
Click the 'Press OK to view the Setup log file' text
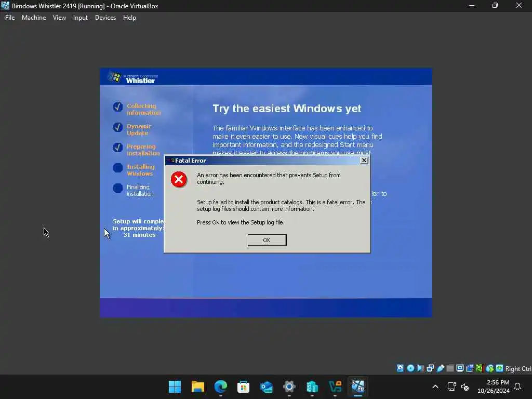click(x=241, y=222)
